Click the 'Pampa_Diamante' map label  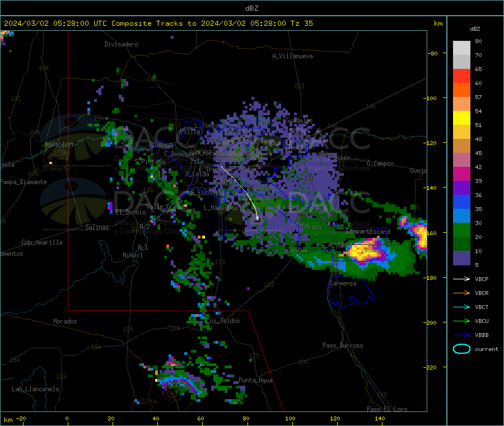pos(24,182)
